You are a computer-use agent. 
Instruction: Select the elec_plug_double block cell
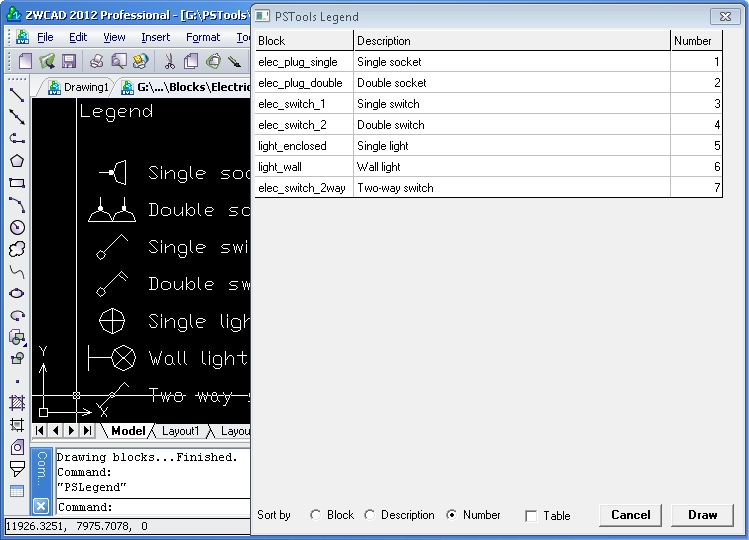point(304,83)
